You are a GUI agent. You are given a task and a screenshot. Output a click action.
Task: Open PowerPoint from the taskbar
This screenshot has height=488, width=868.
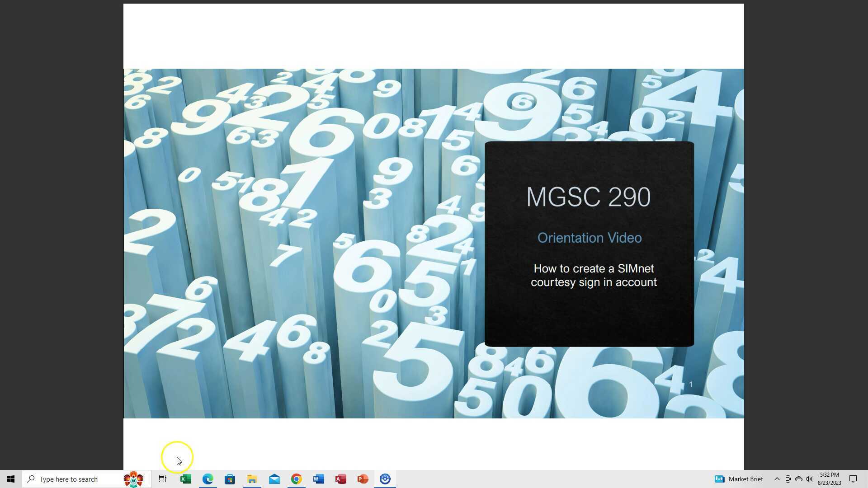pos(363,479)
